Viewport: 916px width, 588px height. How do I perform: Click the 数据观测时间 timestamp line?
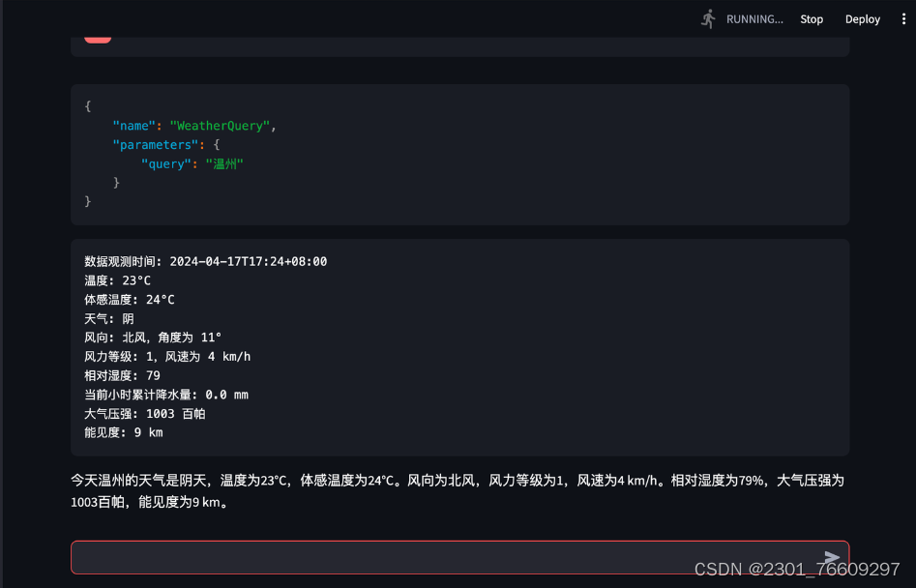[206, 261]
